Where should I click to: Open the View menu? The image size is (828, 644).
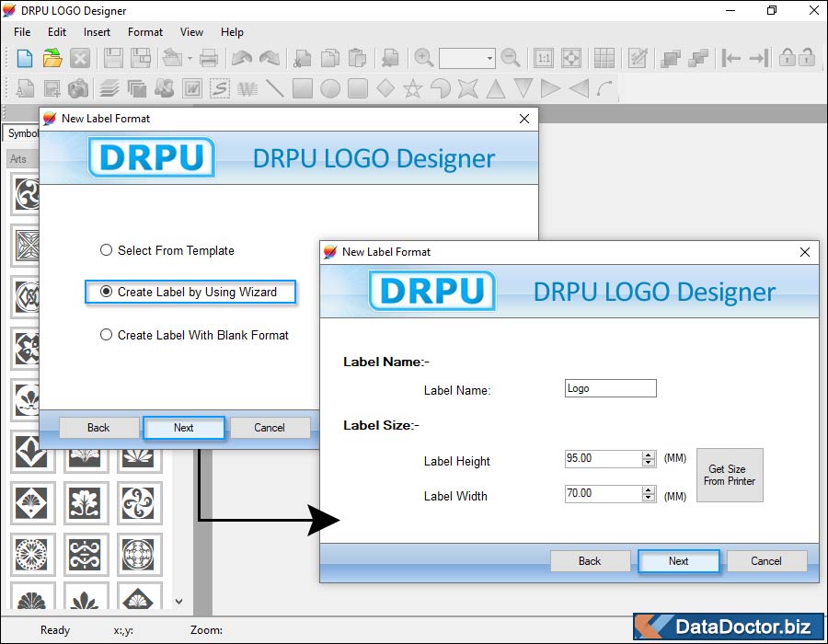[191, 31]
